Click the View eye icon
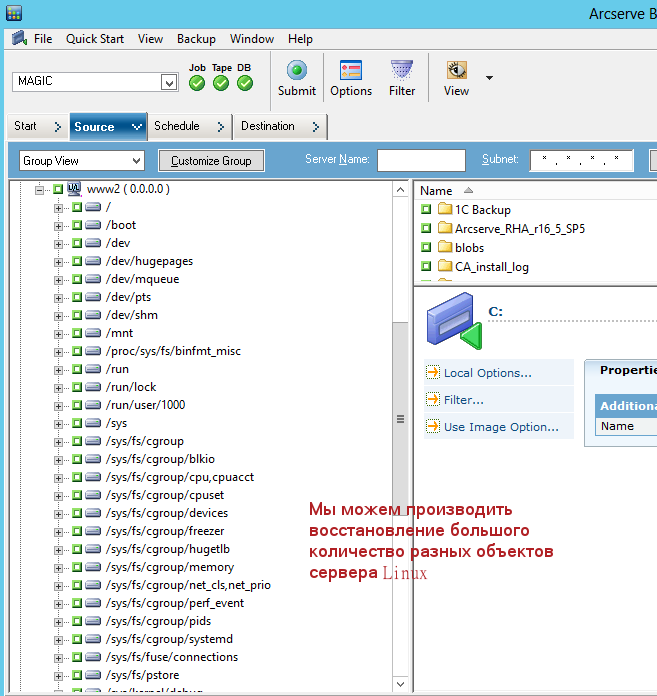 pos(456,71)
